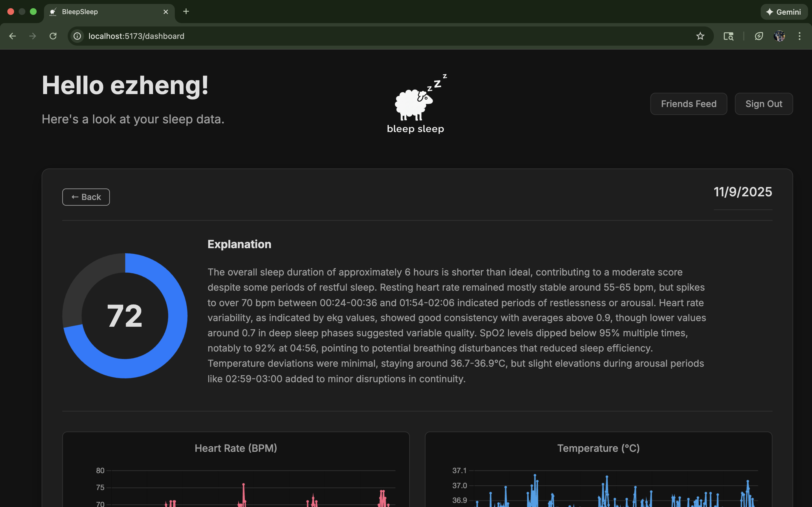Open the site information icon
The width and height of the screenshot is (812, 507).
click(78, 36)
